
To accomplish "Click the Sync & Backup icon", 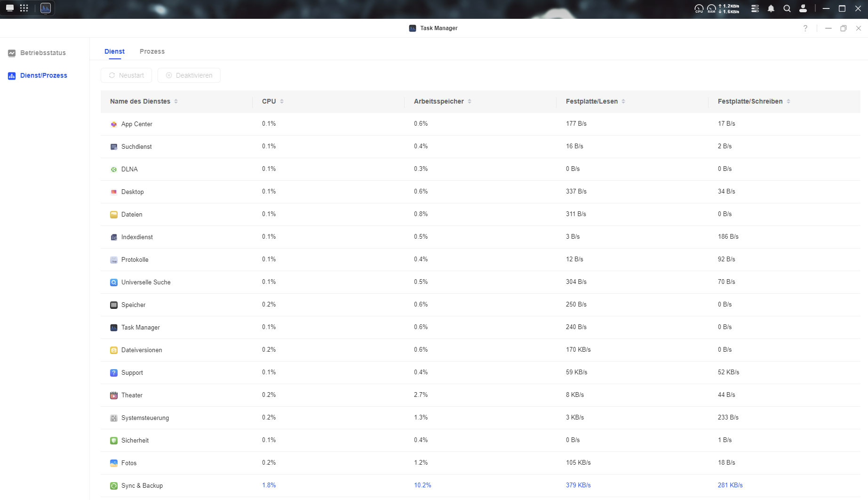I will (113, 486).
